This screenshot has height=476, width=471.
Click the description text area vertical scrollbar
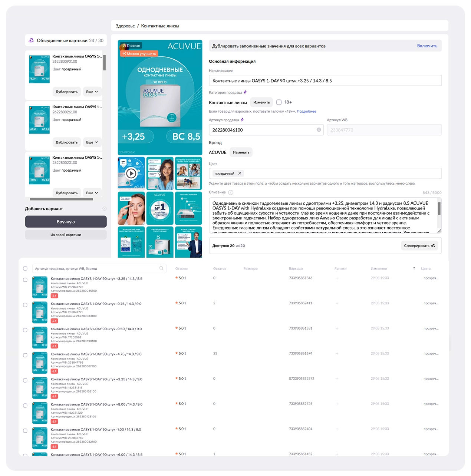(x=439, y=209)
